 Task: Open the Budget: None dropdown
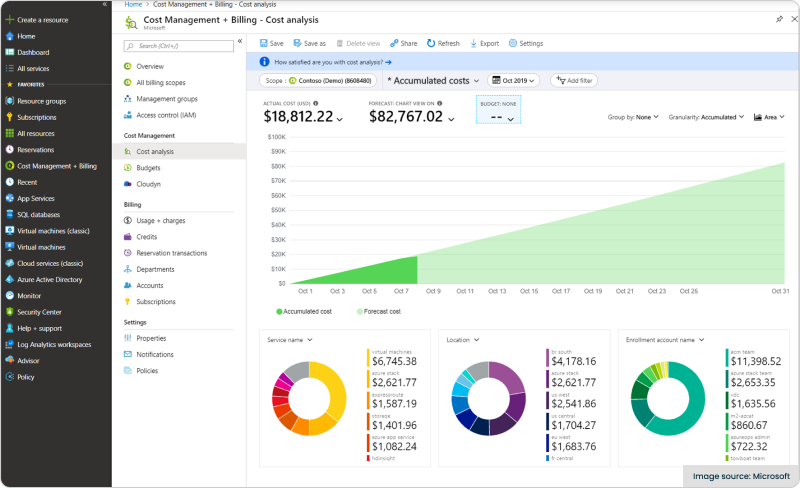pyautogui.click(x=498, y=110)
